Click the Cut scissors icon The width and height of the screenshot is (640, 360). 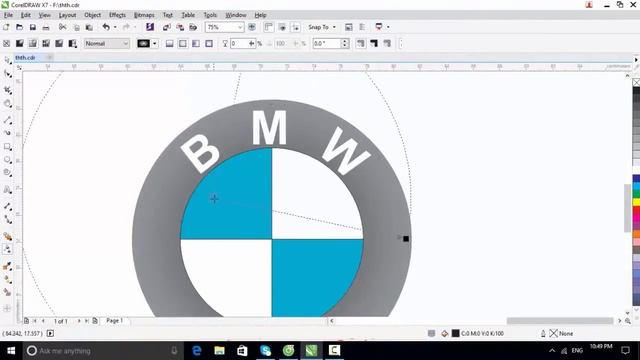(x=62, y=27)
